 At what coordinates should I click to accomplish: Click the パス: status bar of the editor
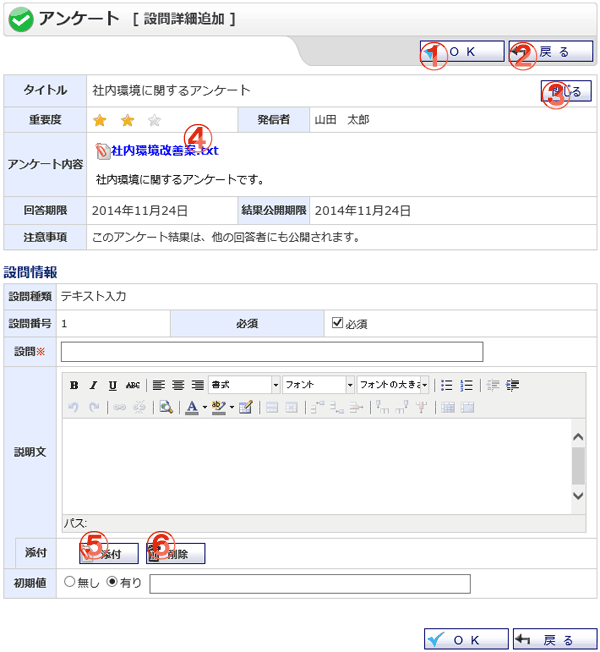pyautogui.click(x=324, y=523)
